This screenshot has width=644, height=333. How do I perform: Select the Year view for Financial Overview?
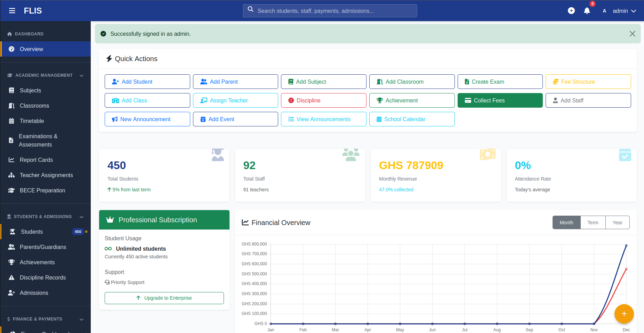[617, 222]
